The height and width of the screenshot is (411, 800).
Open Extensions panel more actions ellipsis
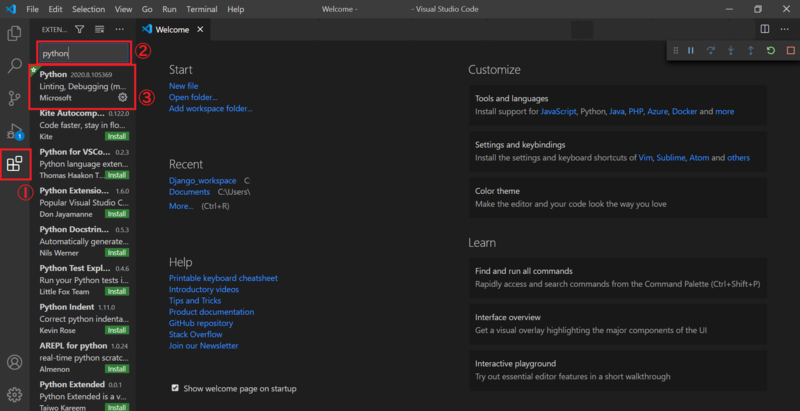click(x=119, y=30)
